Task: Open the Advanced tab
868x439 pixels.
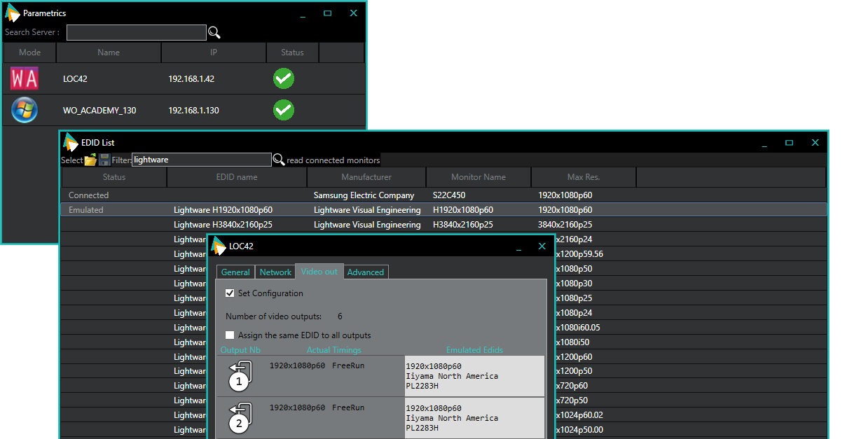Action: pos(365,272)
